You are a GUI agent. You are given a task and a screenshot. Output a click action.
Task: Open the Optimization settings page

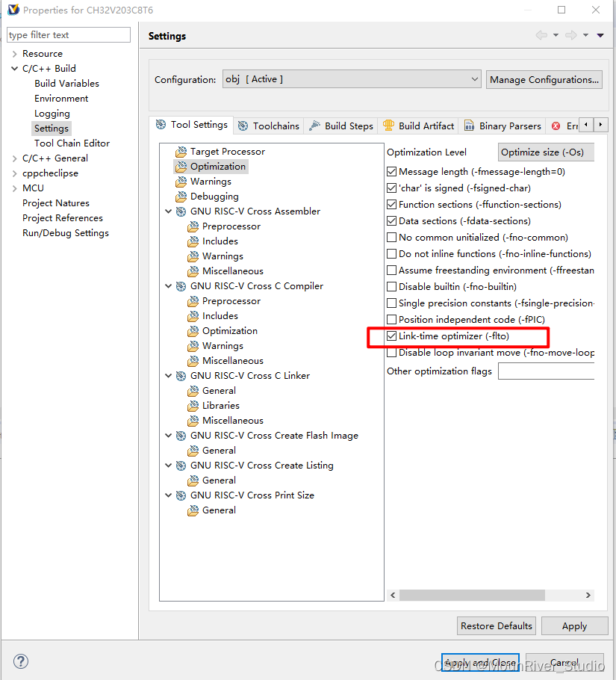217,166
